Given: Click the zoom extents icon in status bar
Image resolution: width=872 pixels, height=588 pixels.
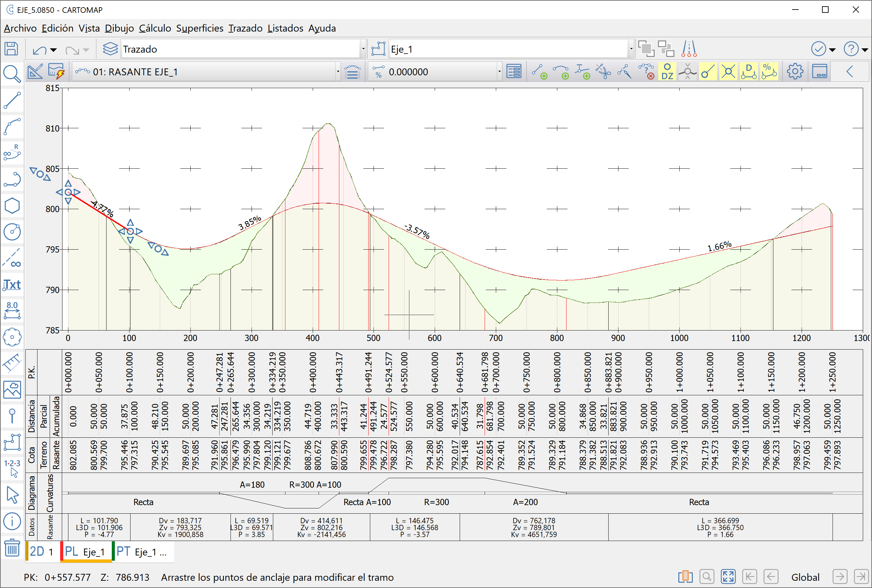Looking at the screenshot, I should [x=728, y=576].
